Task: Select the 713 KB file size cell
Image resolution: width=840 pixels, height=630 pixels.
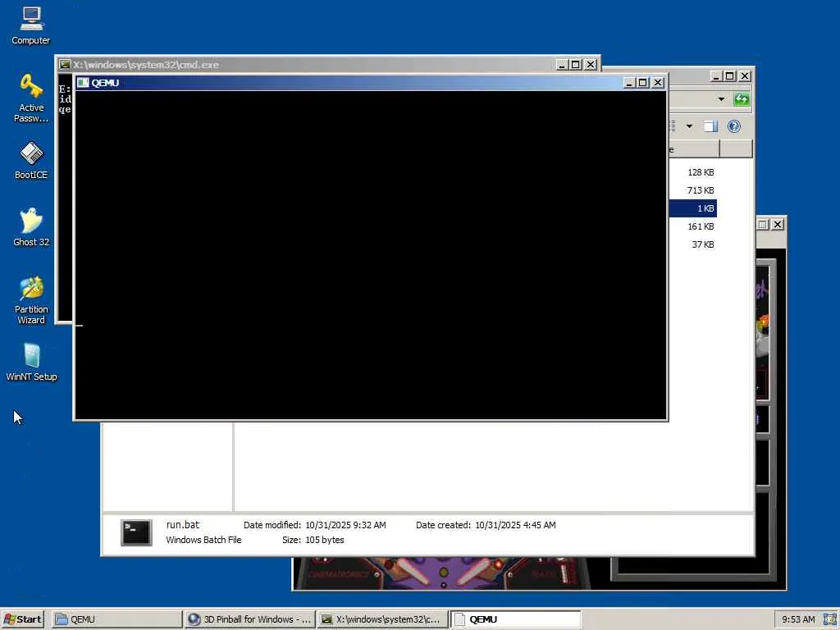Action: pyautogui.click(x=701, y=190)
